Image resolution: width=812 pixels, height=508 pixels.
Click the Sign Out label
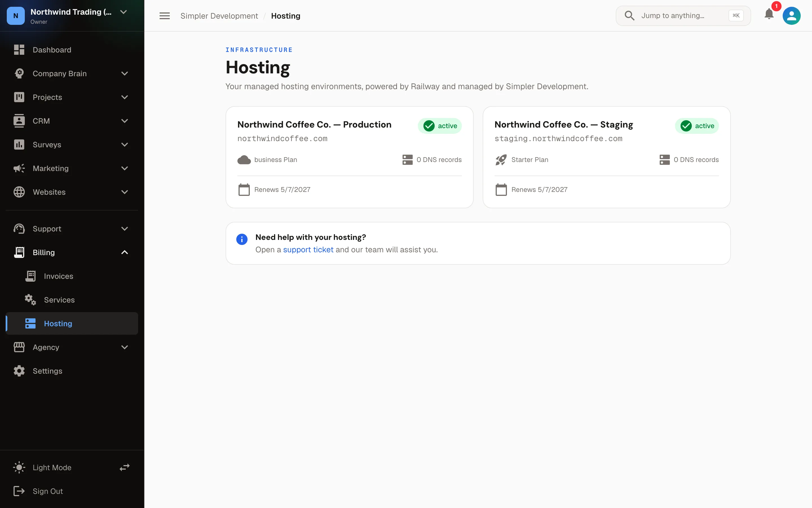click(48, 491)
